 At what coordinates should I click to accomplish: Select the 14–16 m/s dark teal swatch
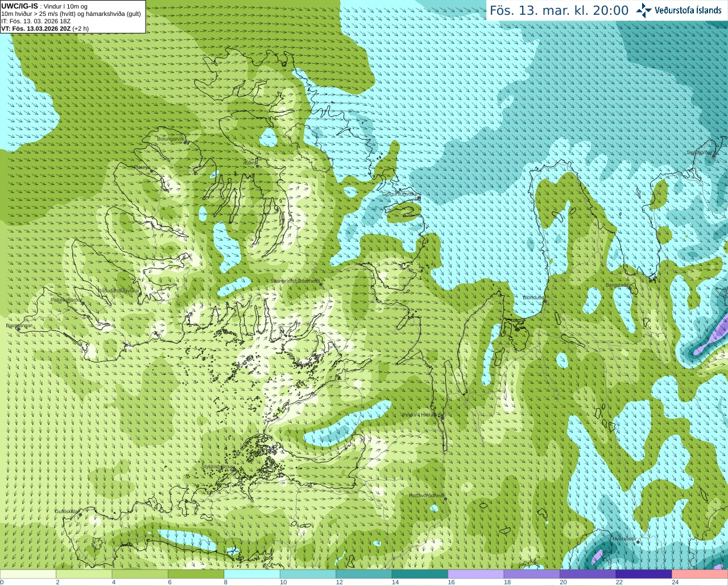(420, 574)
